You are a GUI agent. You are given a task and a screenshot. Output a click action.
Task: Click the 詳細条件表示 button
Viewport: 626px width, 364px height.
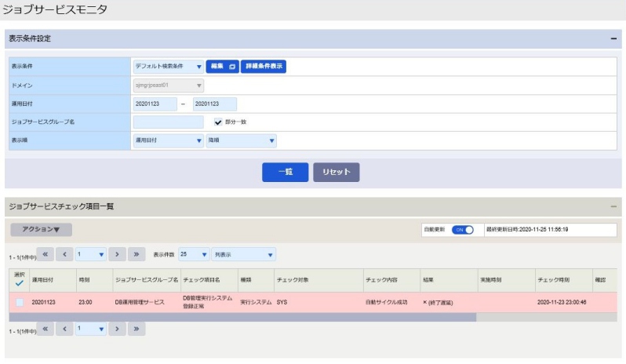coord(264,66)
